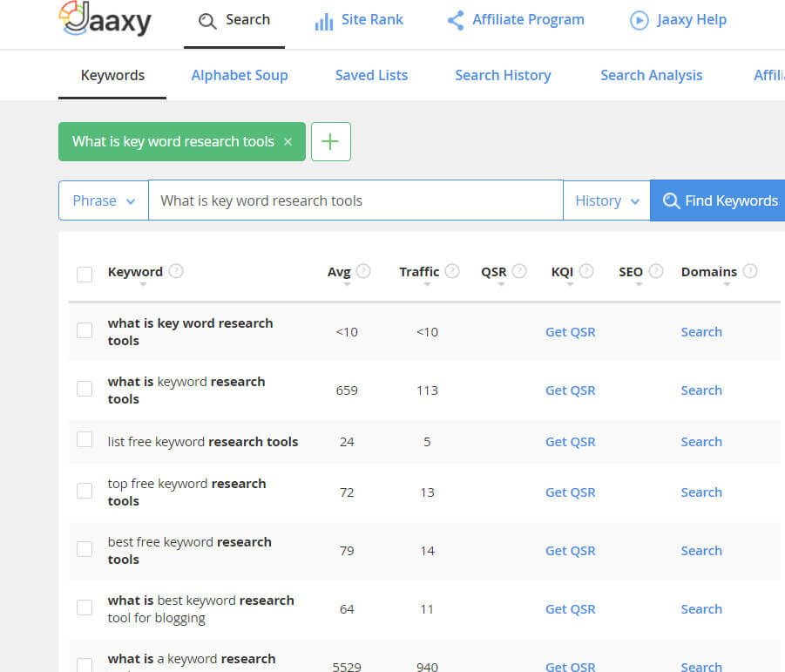
Task: Switch to the Keywords tab
Action: [x=112, y=76]
